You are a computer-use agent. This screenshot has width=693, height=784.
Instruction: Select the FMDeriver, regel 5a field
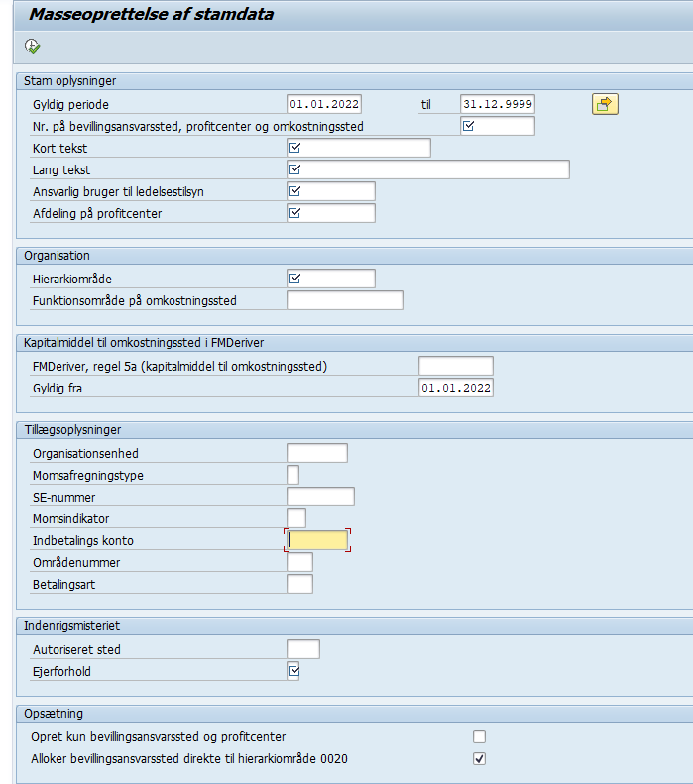point(455,366)
